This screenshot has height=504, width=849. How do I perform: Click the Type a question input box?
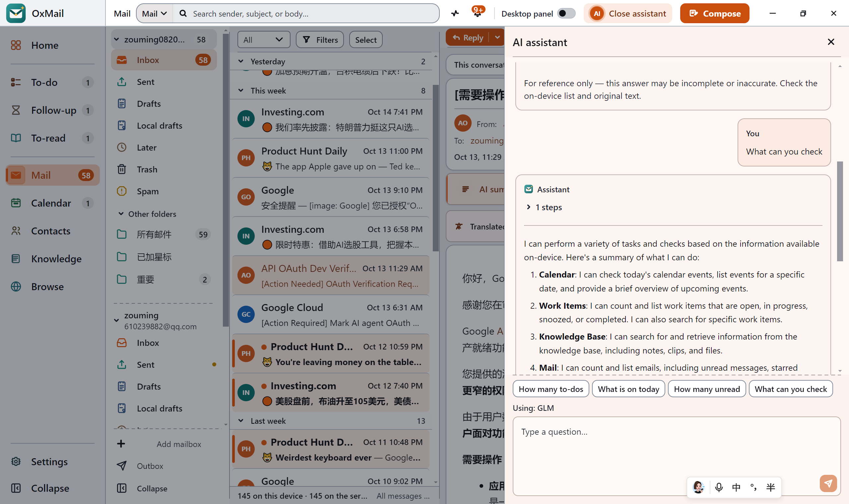(x=676, y=456)
